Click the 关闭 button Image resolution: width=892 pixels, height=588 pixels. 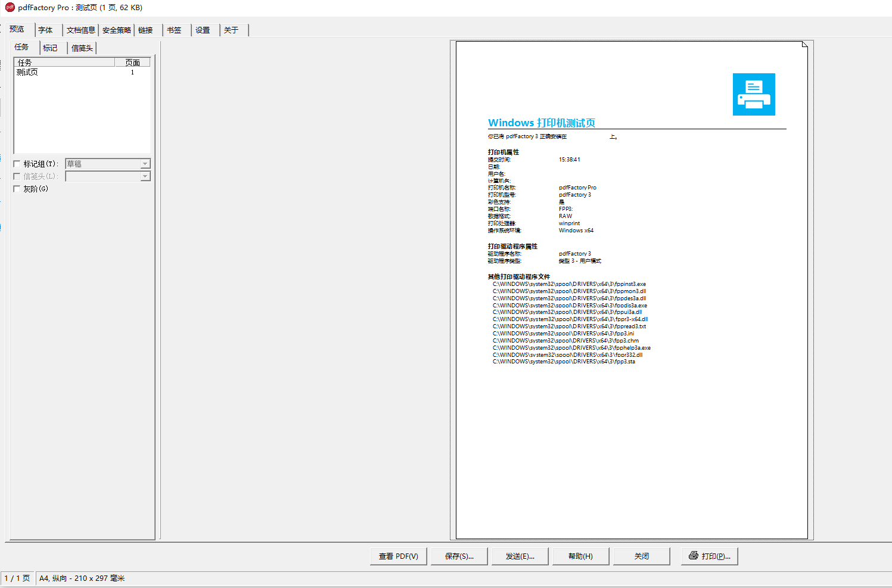(642, 556)
